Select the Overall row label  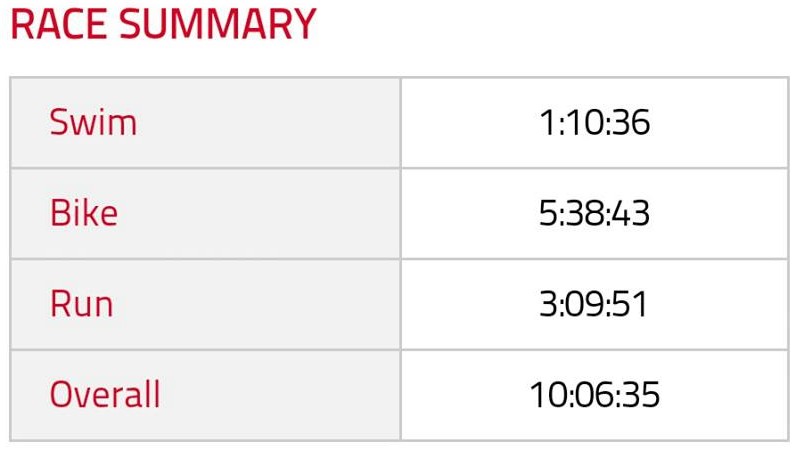tap(105, 394)
